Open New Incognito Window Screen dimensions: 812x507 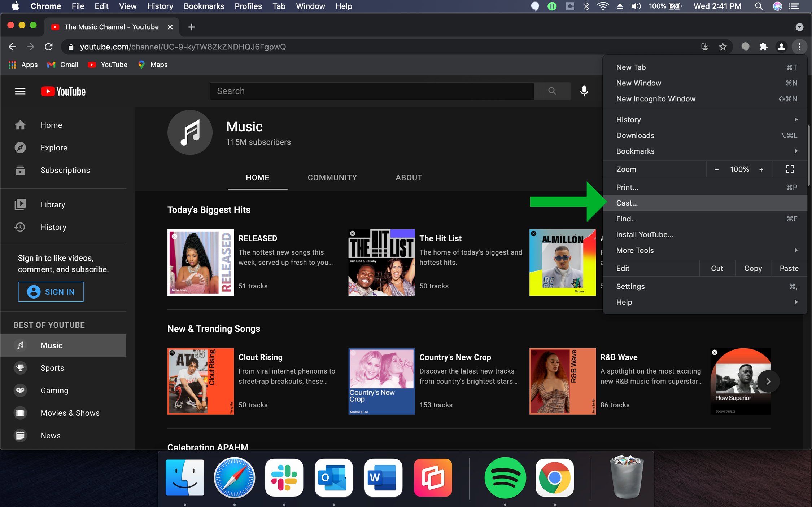click(x=655, y=98)
